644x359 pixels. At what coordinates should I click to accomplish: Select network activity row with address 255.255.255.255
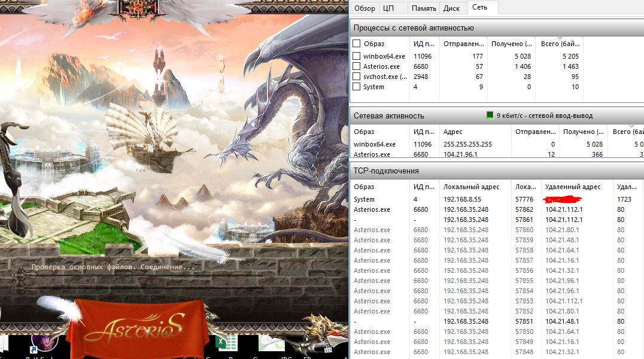[497, 144]
